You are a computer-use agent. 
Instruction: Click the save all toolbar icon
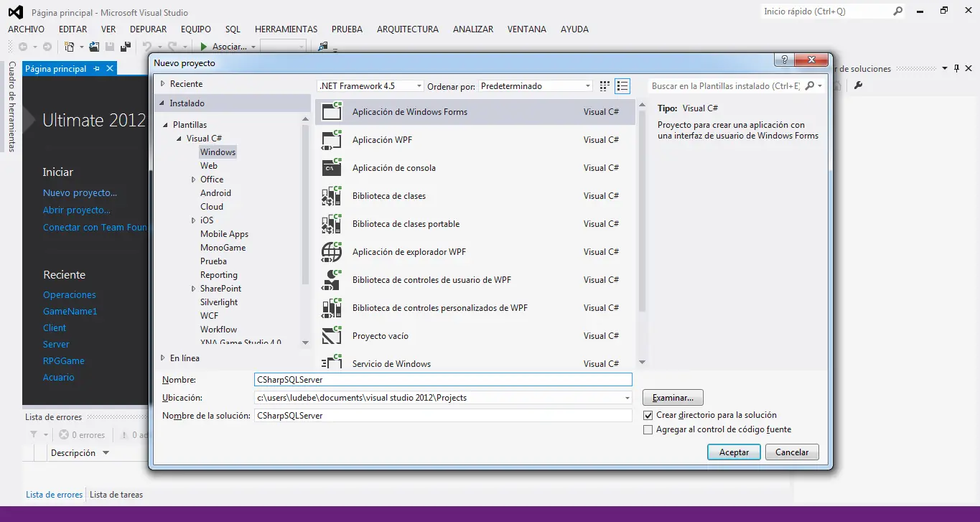[x=126, y=47]
